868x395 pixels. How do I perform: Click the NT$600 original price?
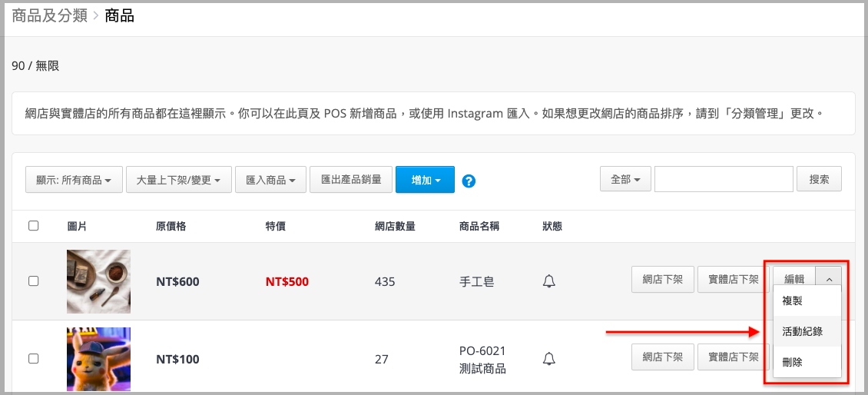[177, 281]
